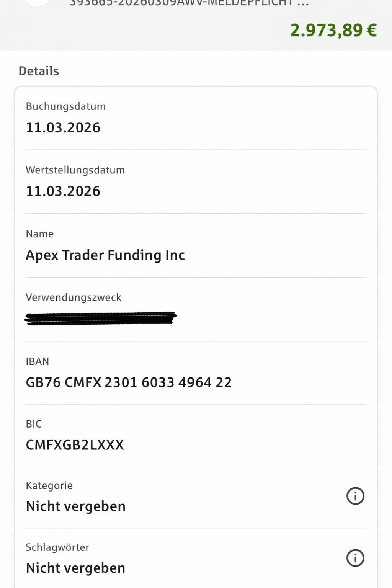Click the blacked-out Verwendungszweck text
This screenshot has height=588, width=392.
[x=100, y=318]
